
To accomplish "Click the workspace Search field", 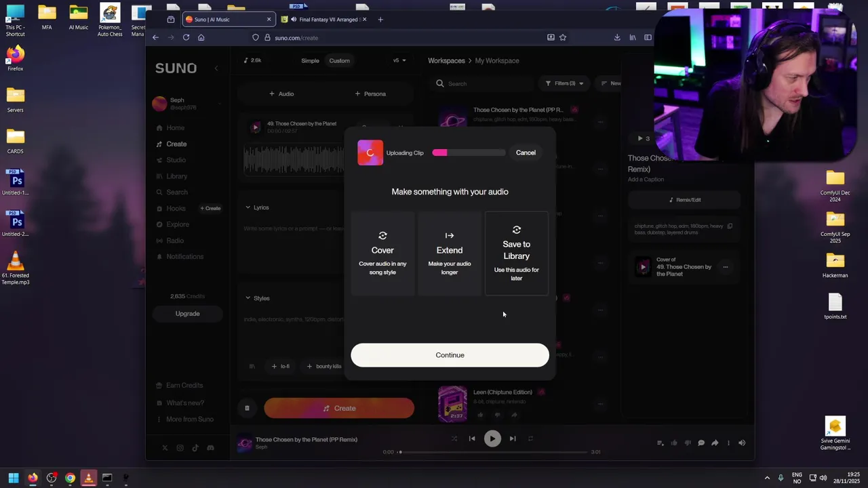I will 483,83.
